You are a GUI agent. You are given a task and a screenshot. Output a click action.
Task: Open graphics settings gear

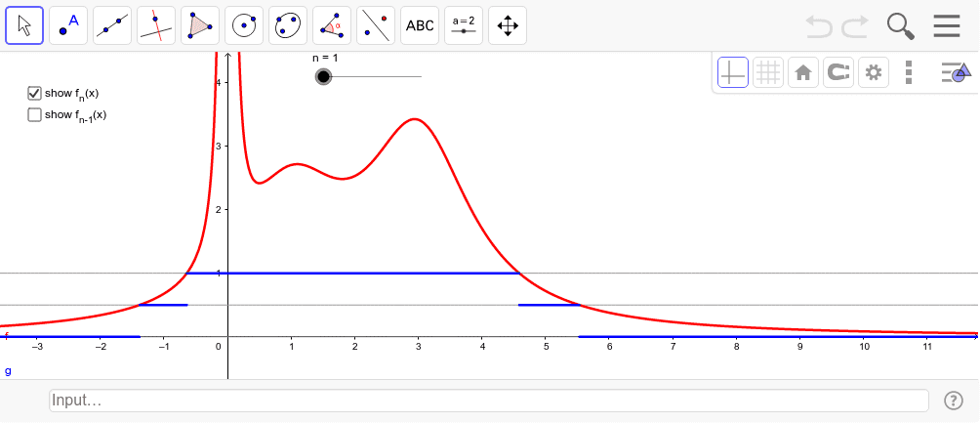874,72
